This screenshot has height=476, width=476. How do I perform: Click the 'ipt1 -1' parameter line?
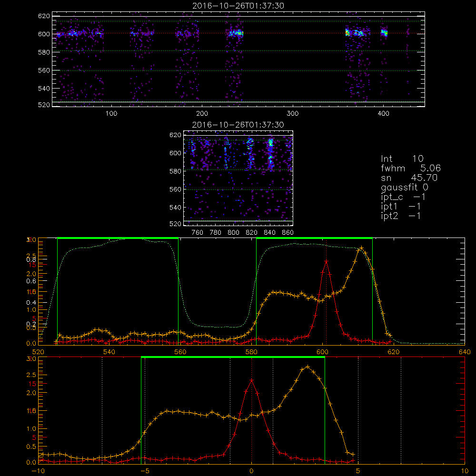coord(401,207)
